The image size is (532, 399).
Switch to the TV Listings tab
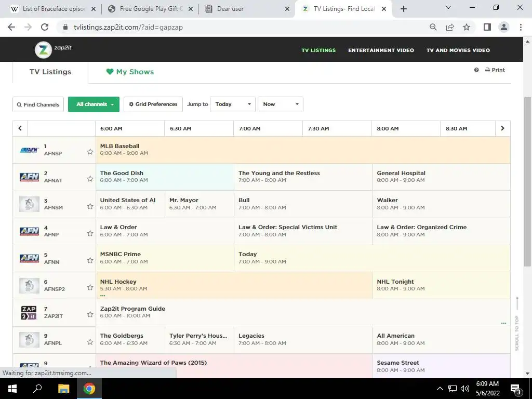tap(50, 72)
